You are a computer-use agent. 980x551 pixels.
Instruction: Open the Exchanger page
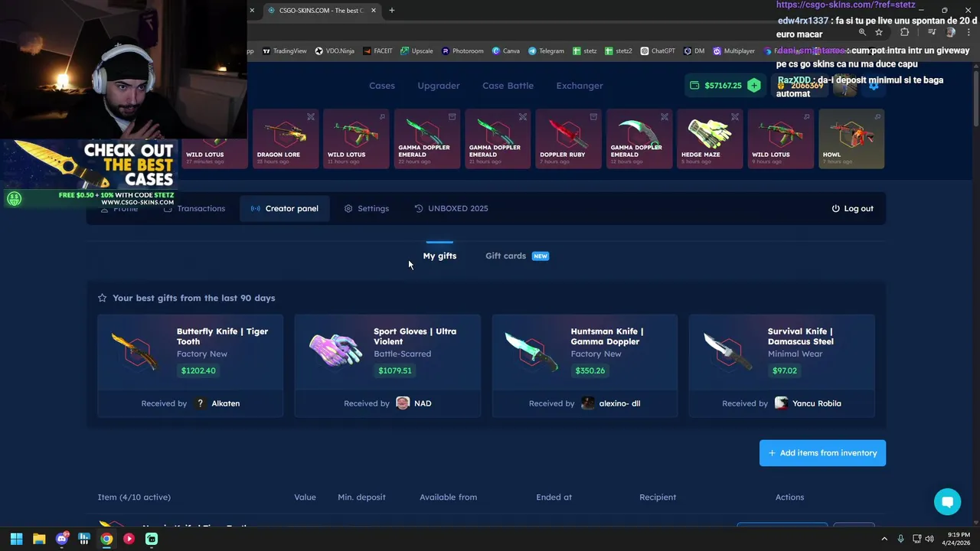(580, 86)
